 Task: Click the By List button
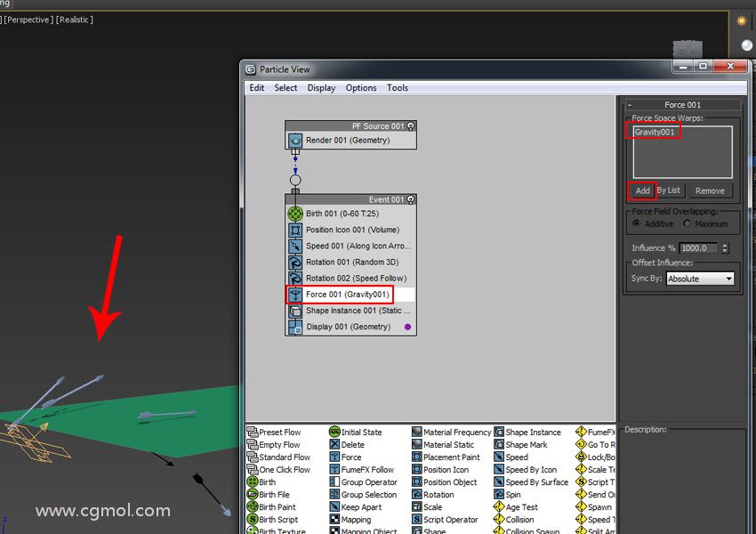pos(669,190)
